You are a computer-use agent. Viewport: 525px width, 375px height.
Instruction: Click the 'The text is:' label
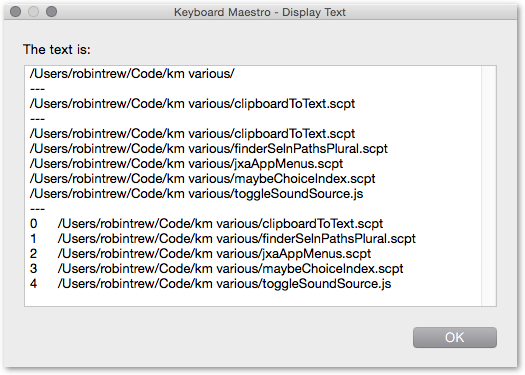tap(57, 50)
